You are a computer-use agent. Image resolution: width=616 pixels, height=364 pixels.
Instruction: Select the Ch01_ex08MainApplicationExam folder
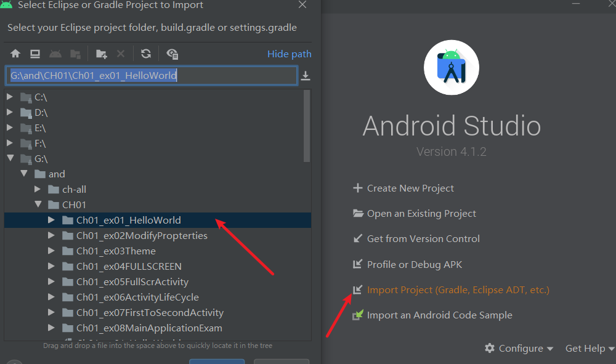coord(149,328)
